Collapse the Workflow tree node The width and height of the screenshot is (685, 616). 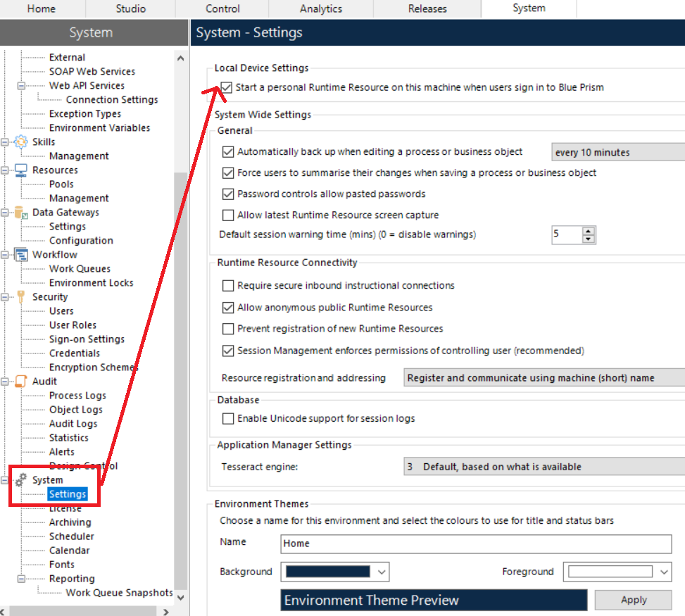coord(4,255)
